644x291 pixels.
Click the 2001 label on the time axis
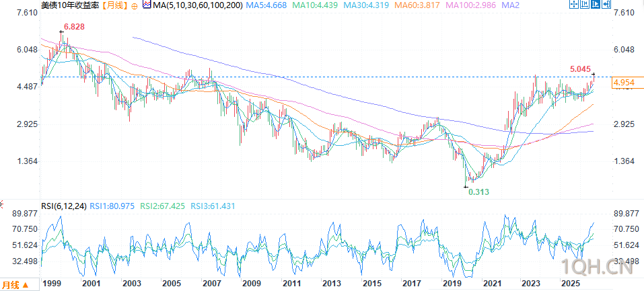tap(91, 284)
